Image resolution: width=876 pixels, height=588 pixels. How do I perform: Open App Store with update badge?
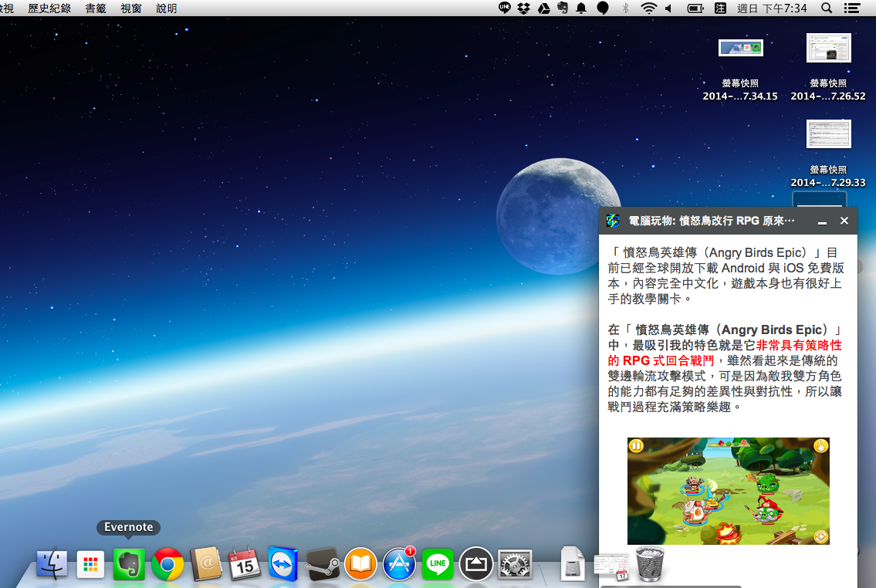pos(399,564)
